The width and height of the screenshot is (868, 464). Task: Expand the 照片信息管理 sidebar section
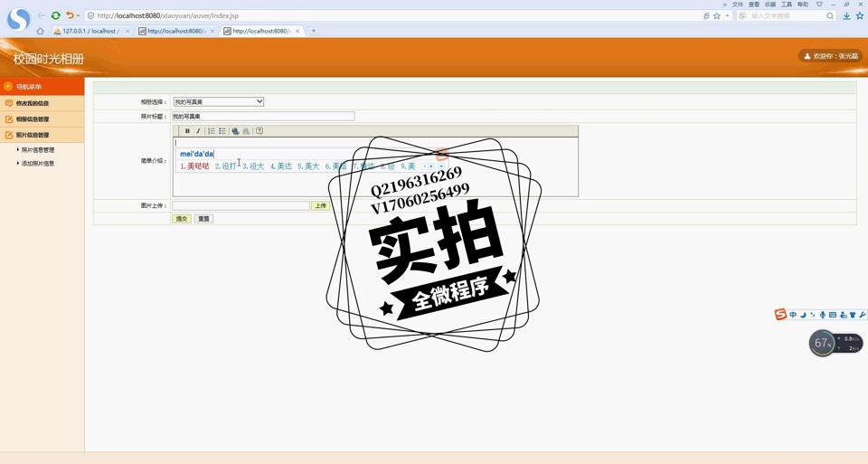(x=33, y=135)
